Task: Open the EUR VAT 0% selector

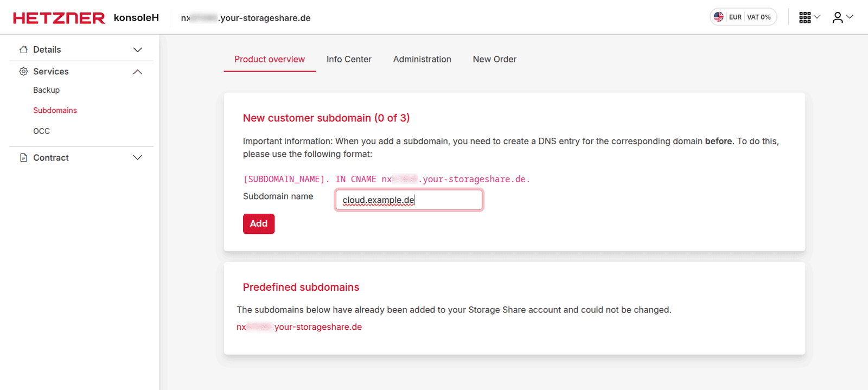Action: pos(744,17)
